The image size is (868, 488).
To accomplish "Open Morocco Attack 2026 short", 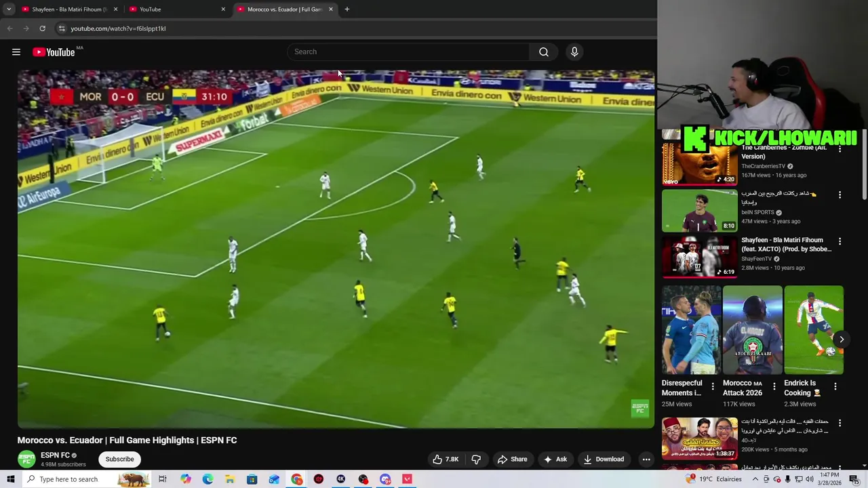I will pyautogui.click(x=753, y=330).
